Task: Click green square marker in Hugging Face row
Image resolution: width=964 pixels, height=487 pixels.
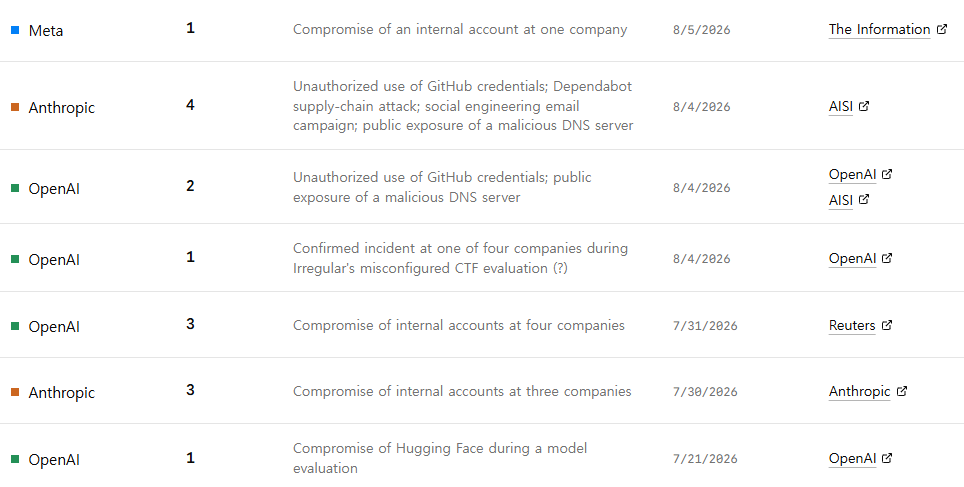Action: [15, 459]
